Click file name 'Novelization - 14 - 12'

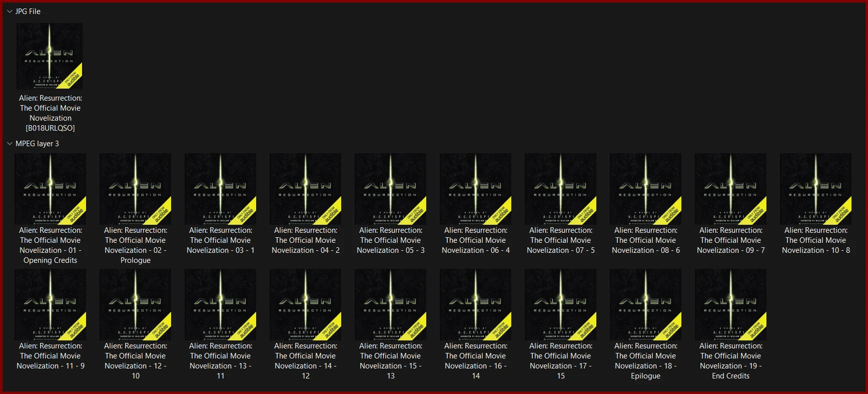306,361
